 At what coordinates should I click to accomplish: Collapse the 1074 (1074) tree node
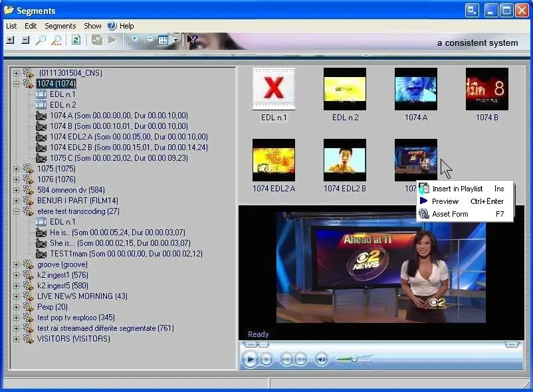[16, 84]
